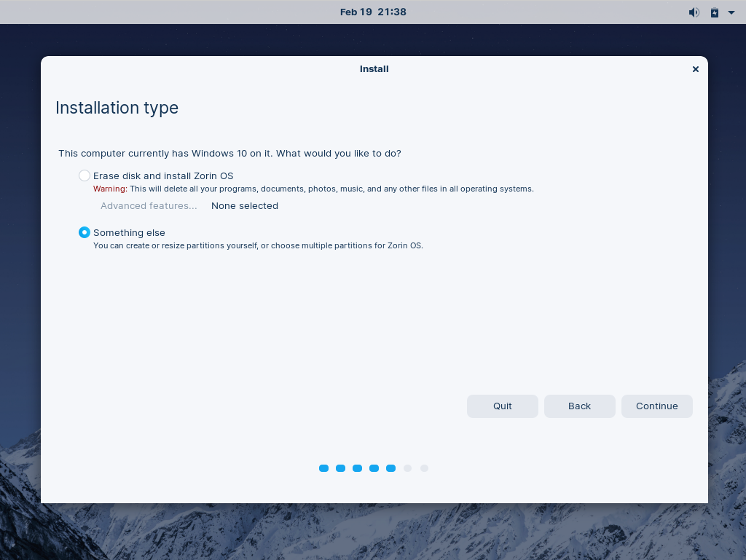Click the last gray progress dot
Screen dimensions: 746x560
[x=424, y=468]
